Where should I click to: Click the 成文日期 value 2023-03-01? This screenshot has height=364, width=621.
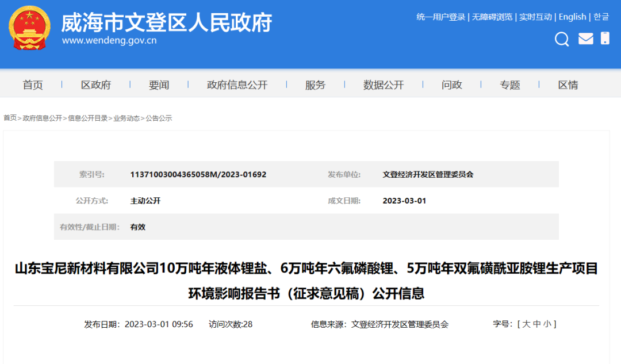404,201
